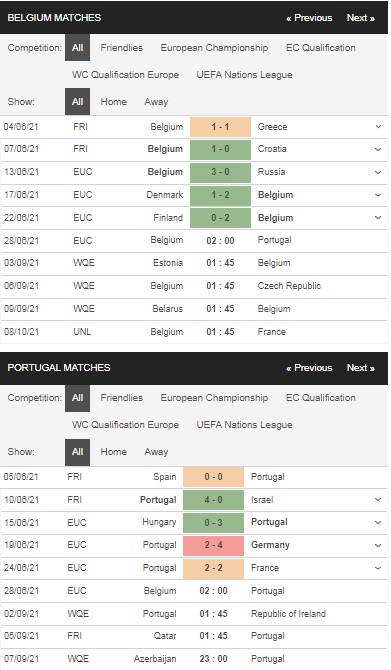This screenshot has width=391, height=670.
Task: Open the Belgium 3 - 0 Russia score
Action: point(220,172)
